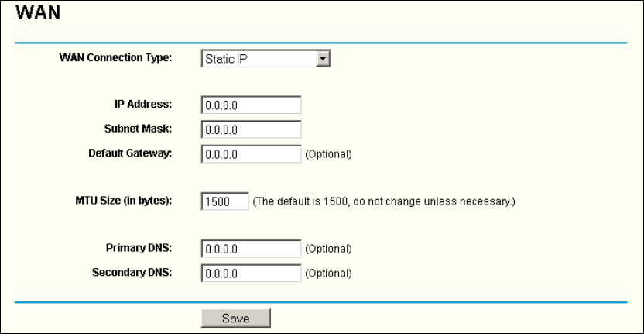Click the Optional note beside Default Gateway

328,154
